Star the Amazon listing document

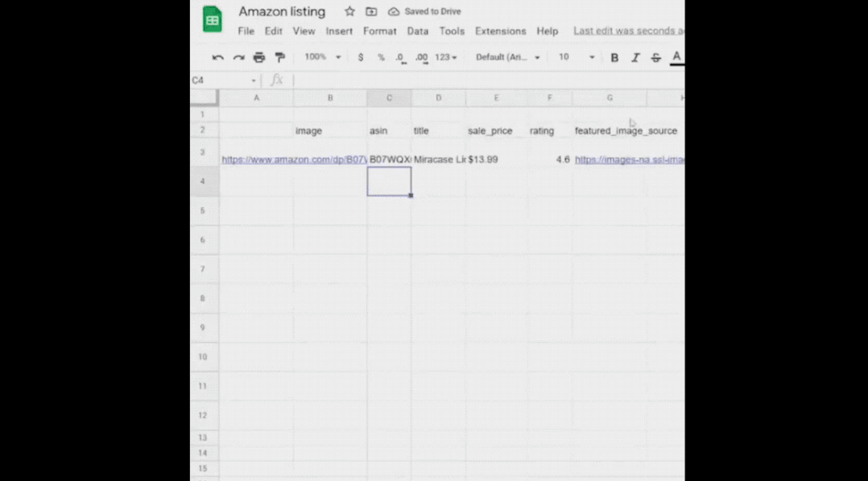coord(349,11)
